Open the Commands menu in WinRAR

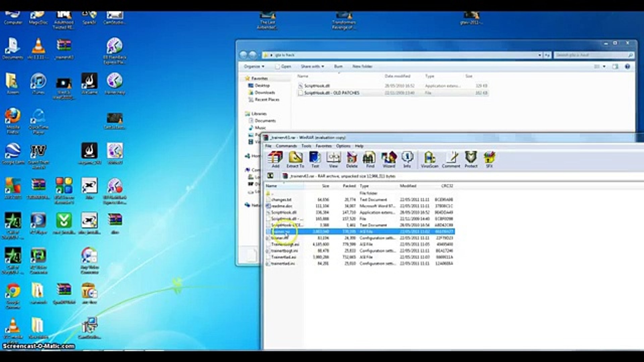coord(286,146)
